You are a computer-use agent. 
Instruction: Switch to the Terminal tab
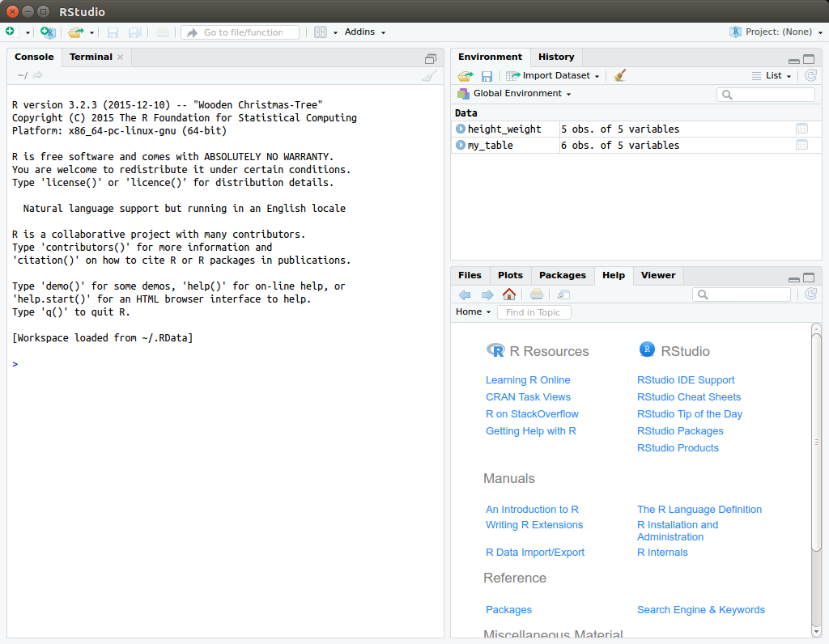[91, 57]
